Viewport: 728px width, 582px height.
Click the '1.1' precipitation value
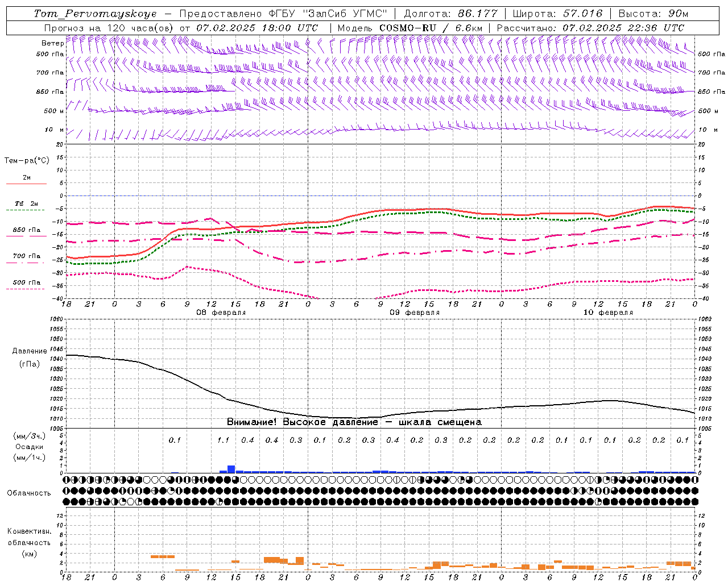pos(223,440)
